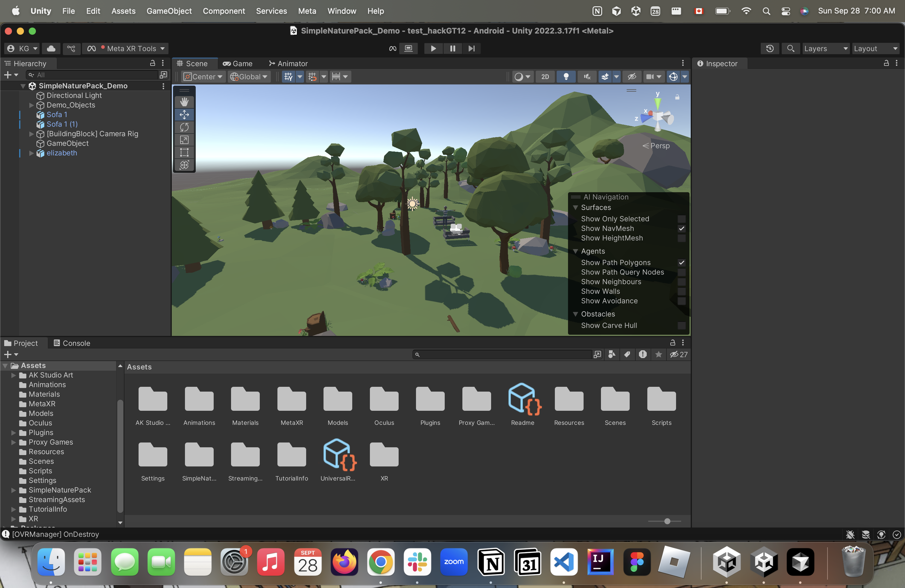Switch to the Game tab
This screenshot has width=905, height=588.
tap(238, 63)
